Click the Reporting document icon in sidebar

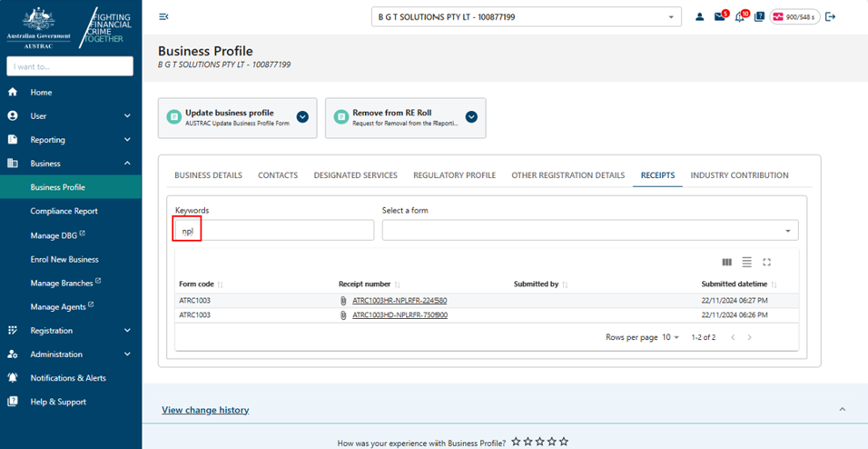(x=12, y=140)
